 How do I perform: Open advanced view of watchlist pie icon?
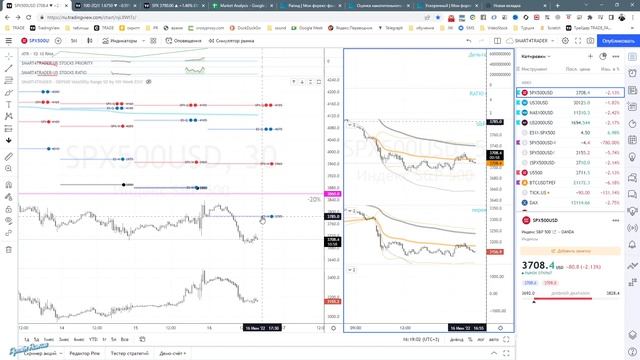pyautogui.click(x=603, y=56)
